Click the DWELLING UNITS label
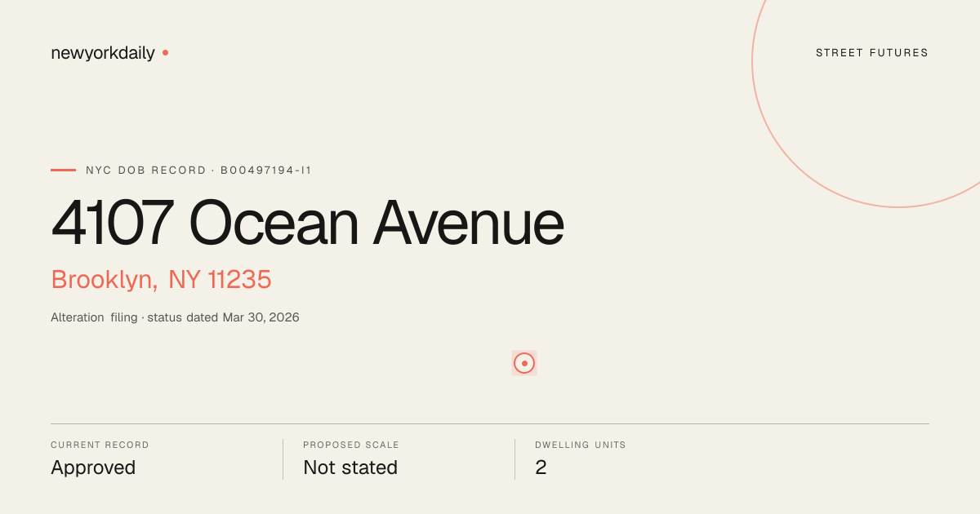 [x=581, y=445]
